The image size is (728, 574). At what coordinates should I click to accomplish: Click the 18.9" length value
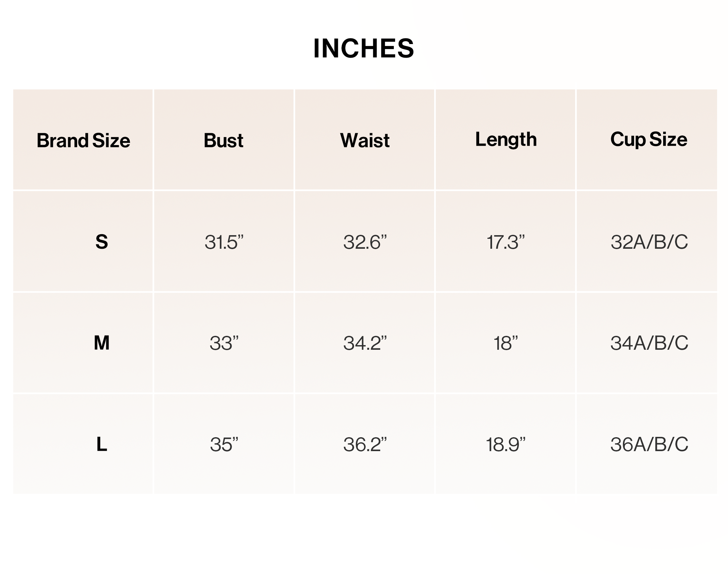[x=505, y=444]
